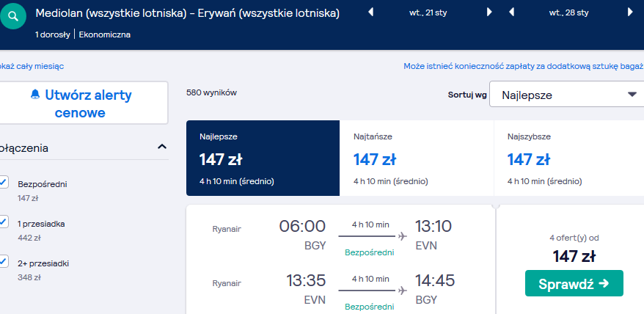Click Ryanair on the outbound flight row

click(227, 230)
